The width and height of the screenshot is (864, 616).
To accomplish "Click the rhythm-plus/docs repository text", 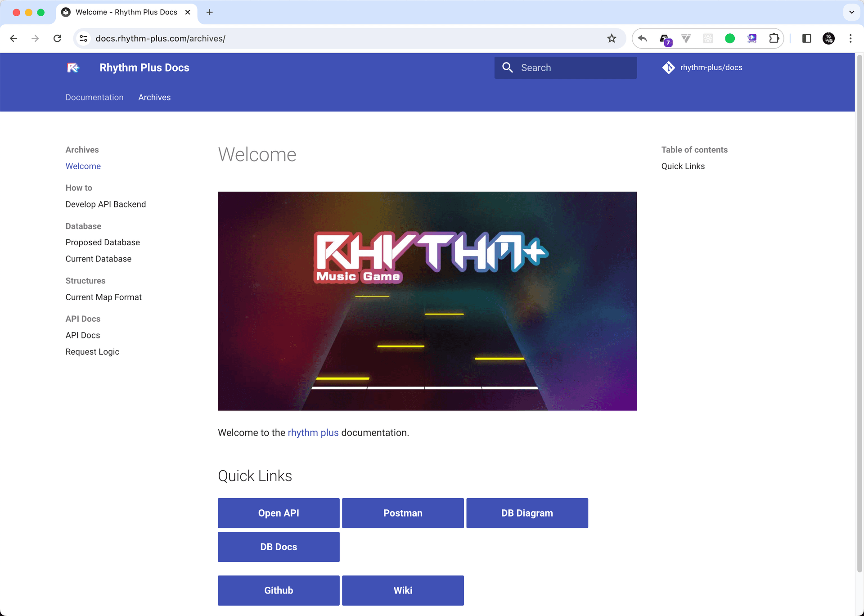I will pos(711,67).
